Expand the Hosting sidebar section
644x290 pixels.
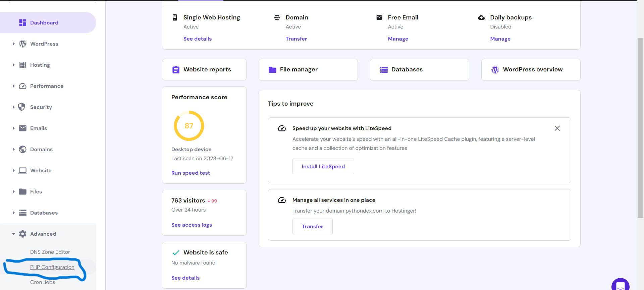(13, 65)
